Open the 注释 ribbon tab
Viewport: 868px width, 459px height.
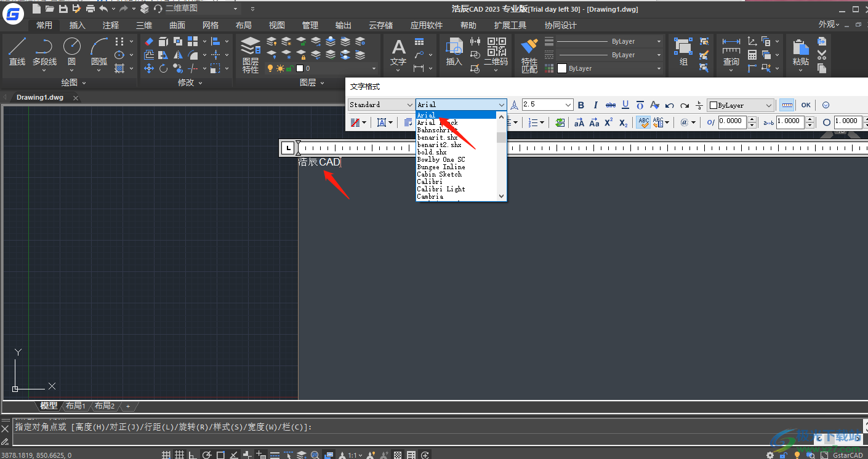[x=111, y=25]
